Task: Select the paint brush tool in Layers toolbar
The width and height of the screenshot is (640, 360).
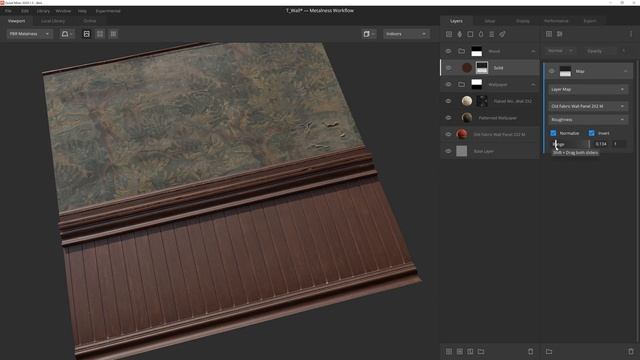Action: tap(502, 34)
